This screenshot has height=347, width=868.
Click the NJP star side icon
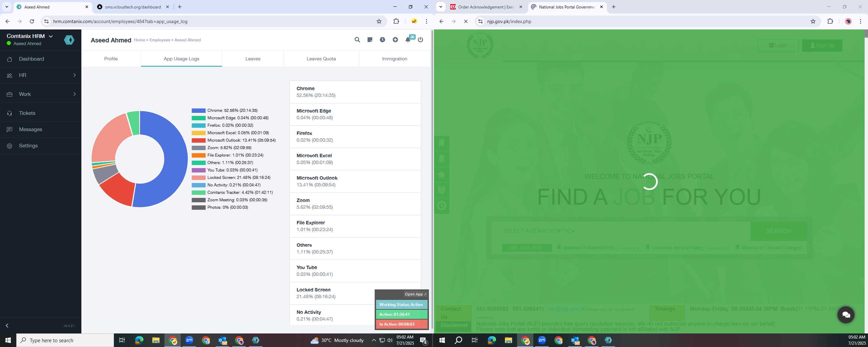point(442,175)
